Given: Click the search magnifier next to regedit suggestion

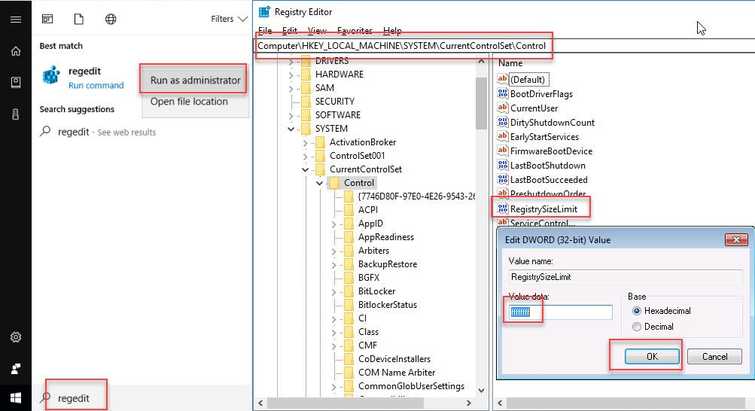Looking at the screenshot, I should [46, 131].
